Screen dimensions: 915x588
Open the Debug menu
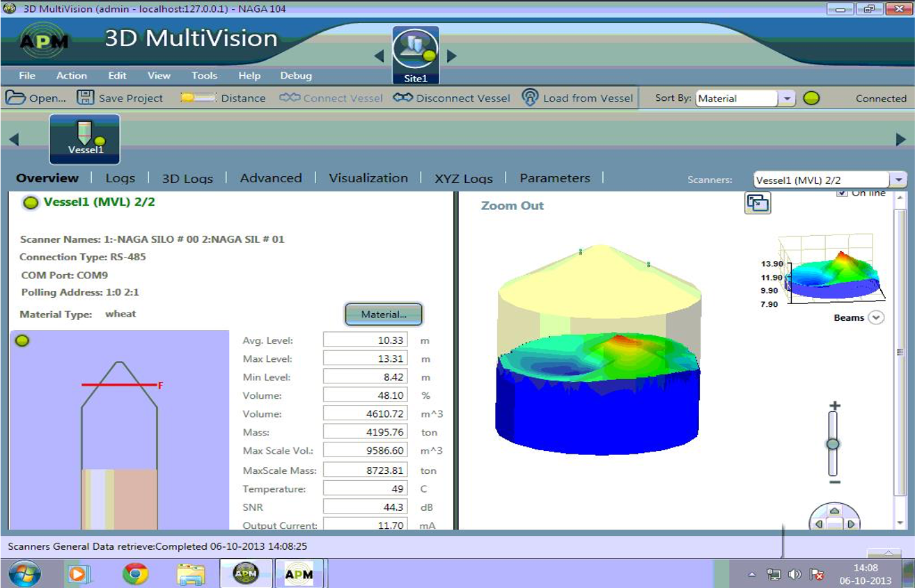pos(296,75)
